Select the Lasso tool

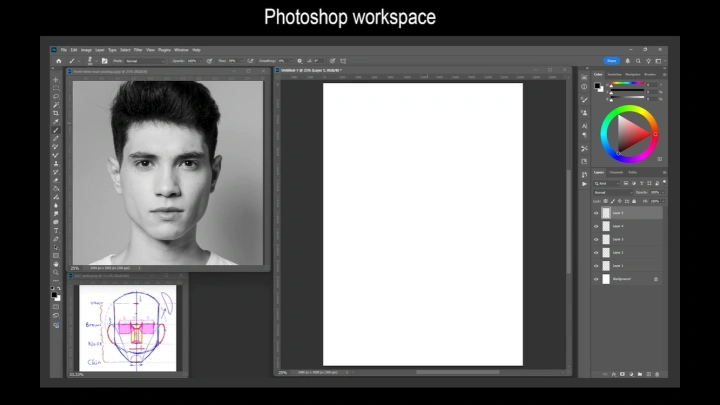(56, 96)
